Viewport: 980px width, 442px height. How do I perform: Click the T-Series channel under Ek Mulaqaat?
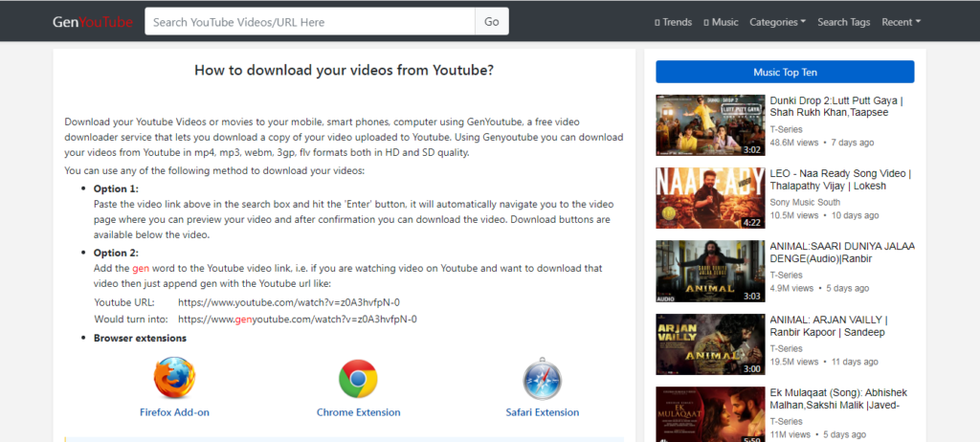point(787,422)
